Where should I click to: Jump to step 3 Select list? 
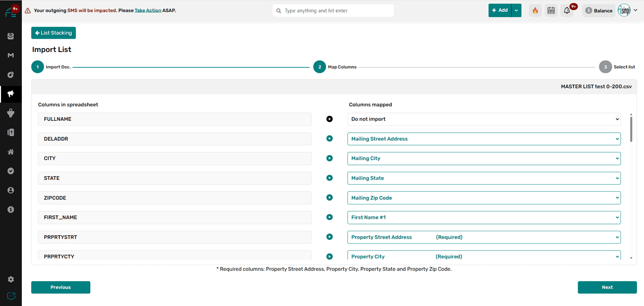click(605, 67)
